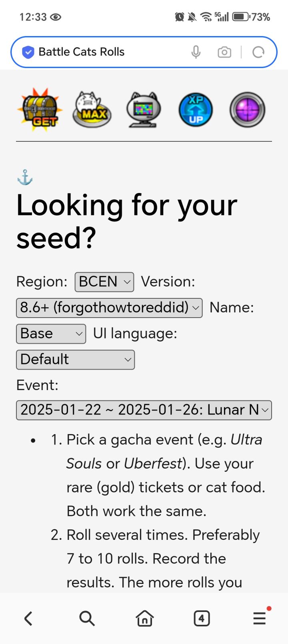Tap the microphone voice search icon

(x=196, y=52)
